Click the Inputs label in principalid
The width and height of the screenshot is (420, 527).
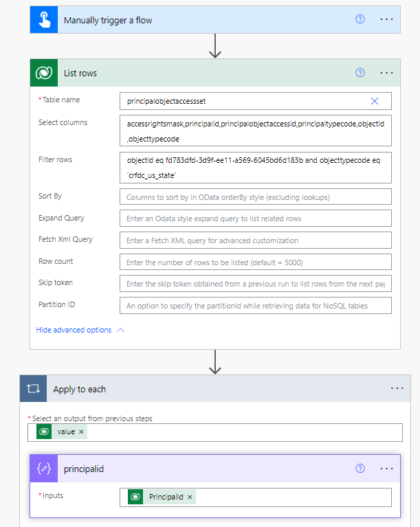tap(53, 495)
